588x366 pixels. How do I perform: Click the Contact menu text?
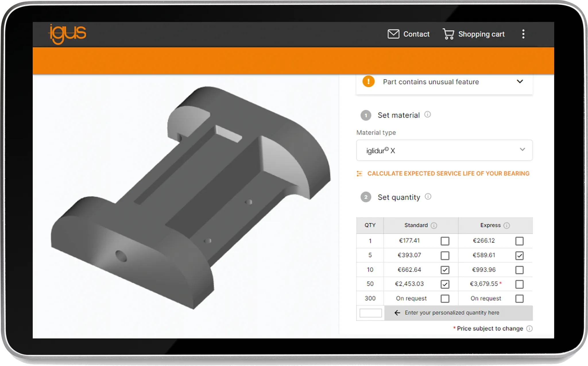(416, 34)
